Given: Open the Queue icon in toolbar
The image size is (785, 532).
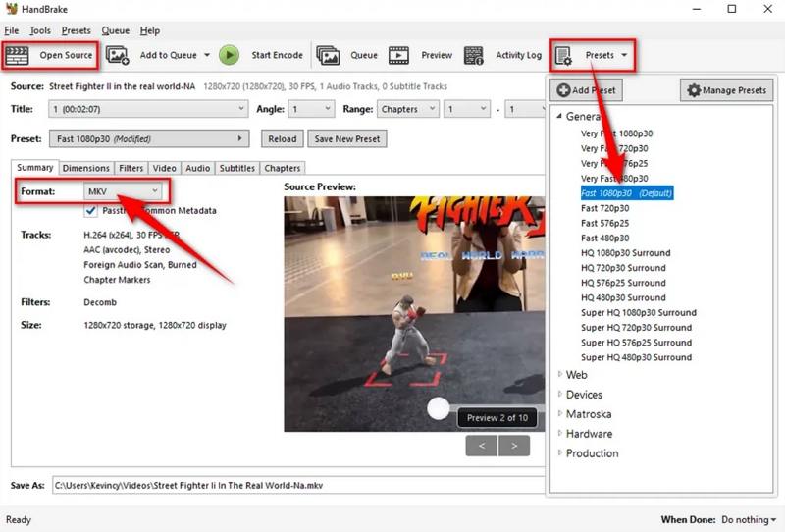Looking at the screenshot, I should coord(328,55).
